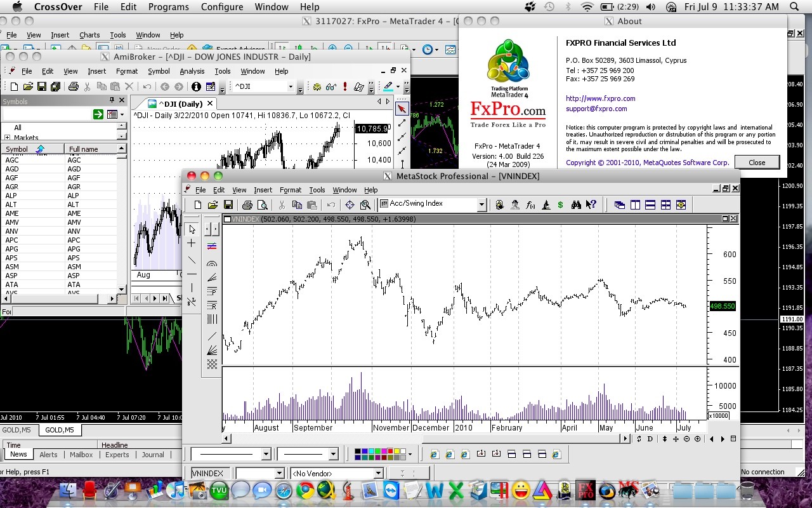The width and height of the screenshot is (812, 508).
Task: Select the trendline tool in MetaStock palette
Action: [x=192, y=260]
